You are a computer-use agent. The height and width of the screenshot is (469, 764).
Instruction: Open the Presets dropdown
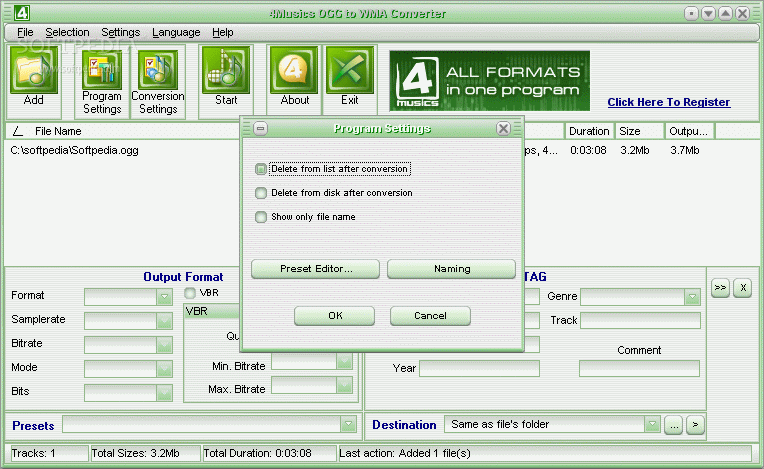[348, 424]
